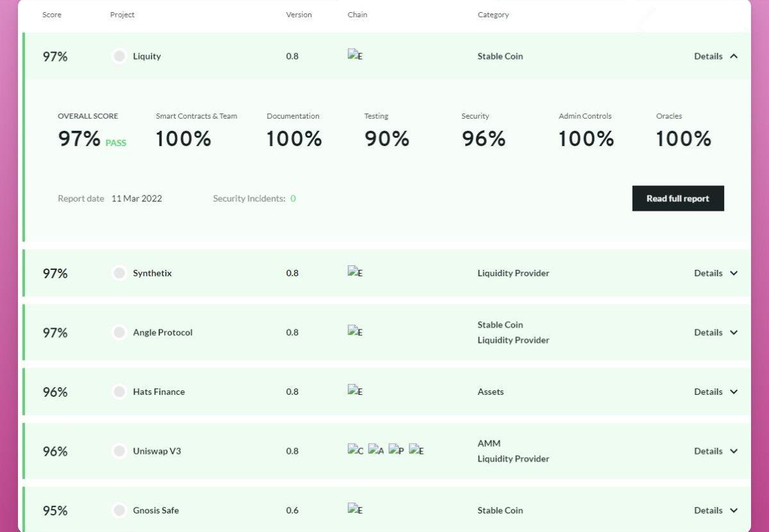The height and width of the screenshot is (532, 769).
Task: Collapse the Liquity details panel
Action: (x=716, y=56)
